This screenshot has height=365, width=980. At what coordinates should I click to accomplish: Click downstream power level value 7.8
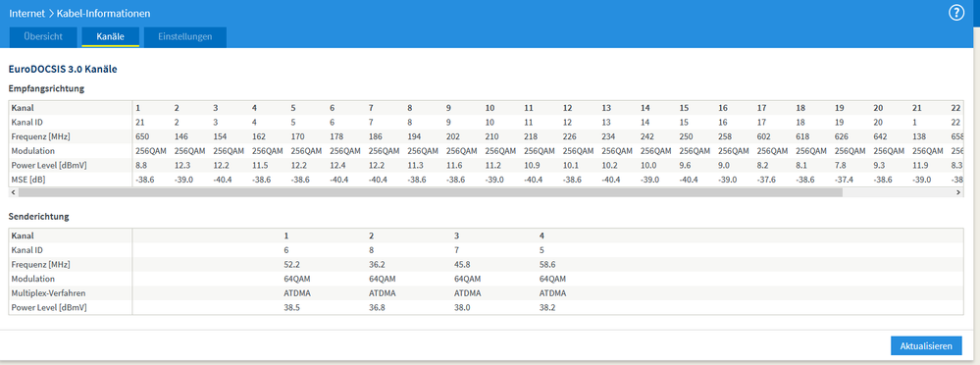coord(841,165)
